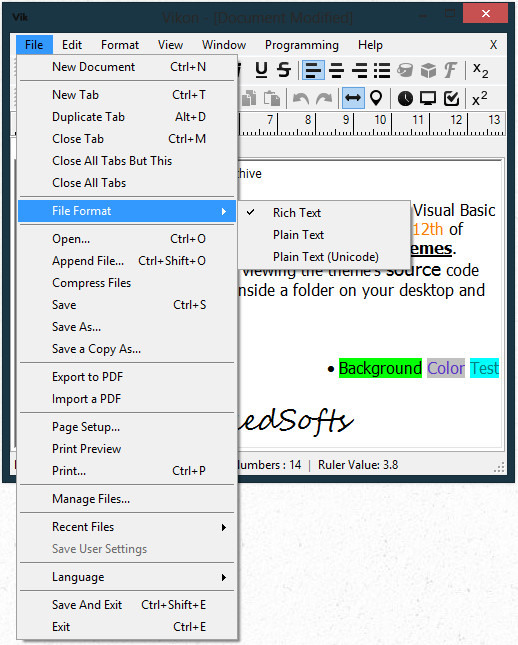
Task: Close the document with the X in menu bar
Action: click(493, 44)
